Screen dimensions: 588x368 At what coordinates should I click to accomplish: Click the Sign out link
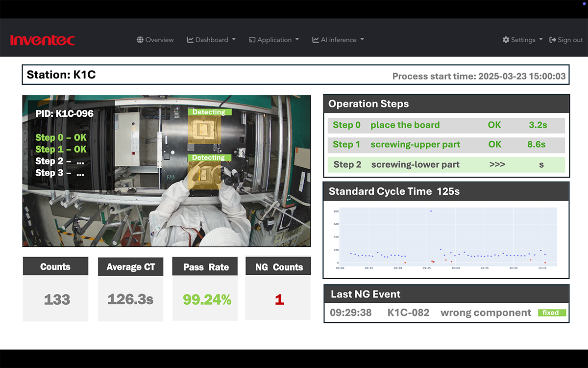570,40
